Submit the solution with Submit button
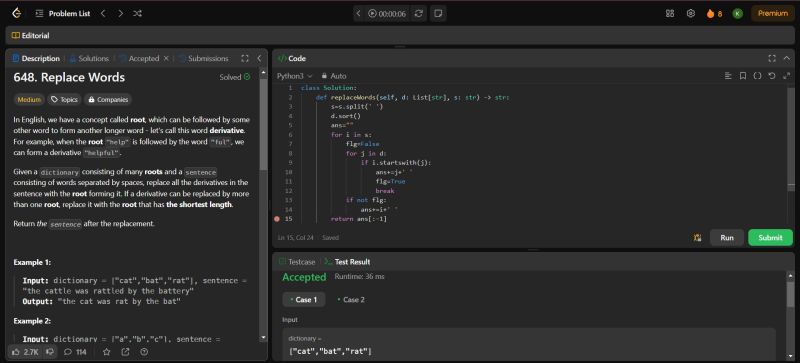The width and height of the screenshot is (800, 363). pyautogui.click(x=770, y=237)
